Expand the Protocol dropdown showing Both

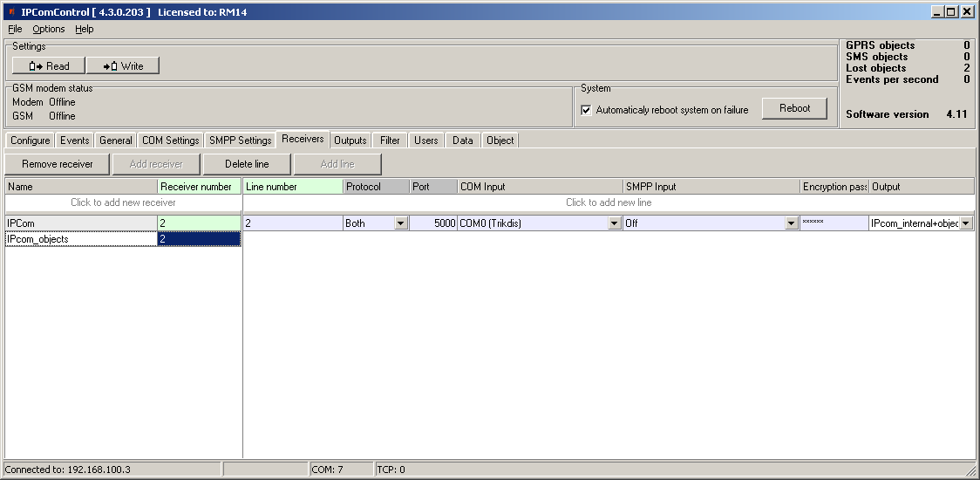click(401, 223)
